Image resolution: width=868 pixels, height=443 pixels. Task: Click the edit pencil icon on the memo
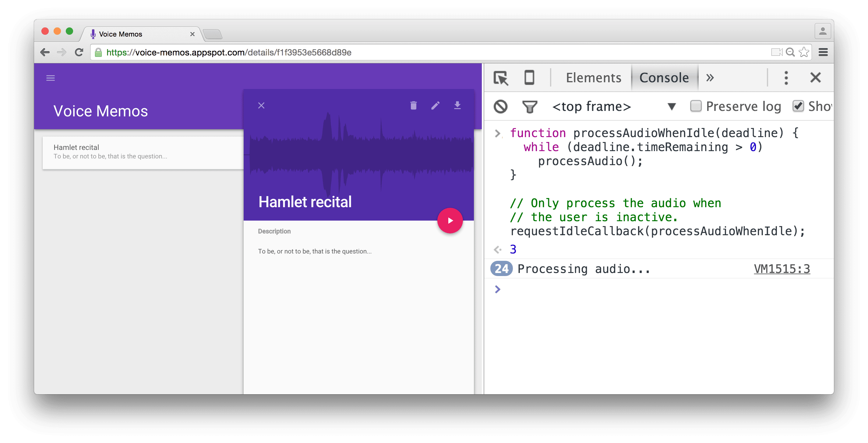coord(436,106)
